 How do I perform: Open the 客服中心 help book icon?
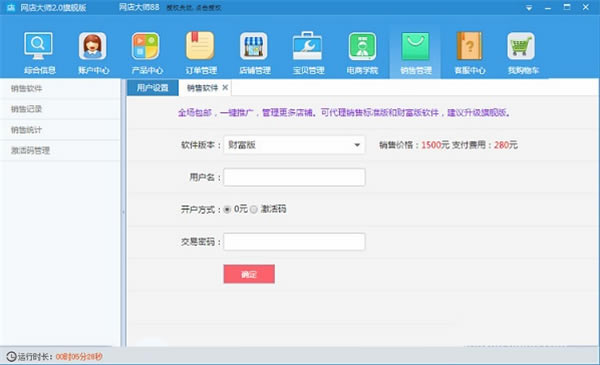click(469, 46)
